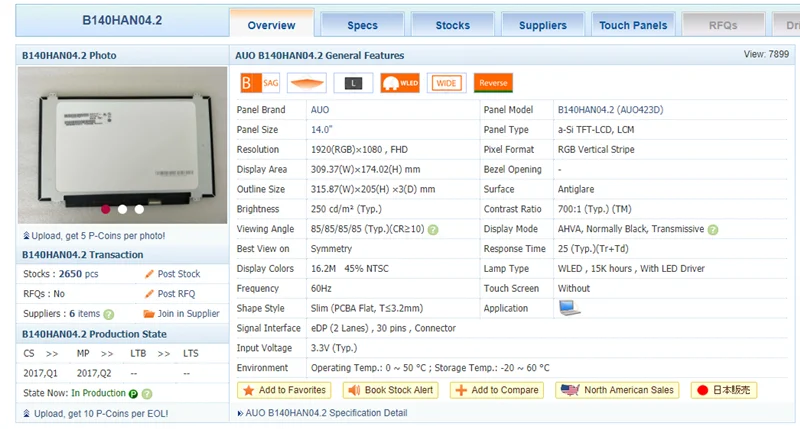Click the B140HAN04.2 panel photo
800x429 pixels.
[122, 145]
